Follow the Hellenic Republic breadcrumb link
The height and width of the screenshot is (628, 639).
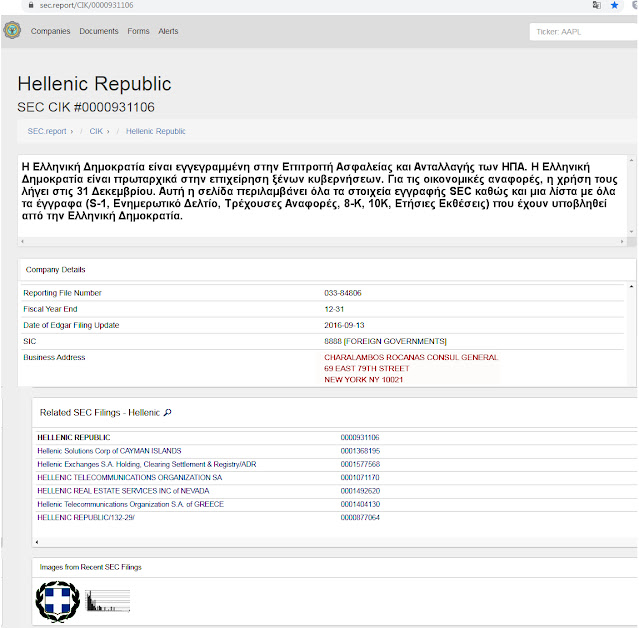[x=156, y=131]
